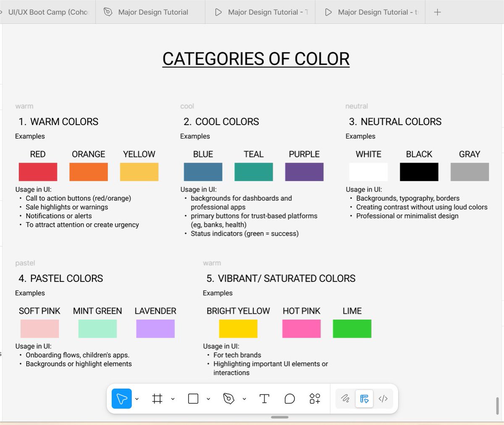Select the lavender swatch
The height and width of the screenshot is (425, 504).
pos(155,328)
